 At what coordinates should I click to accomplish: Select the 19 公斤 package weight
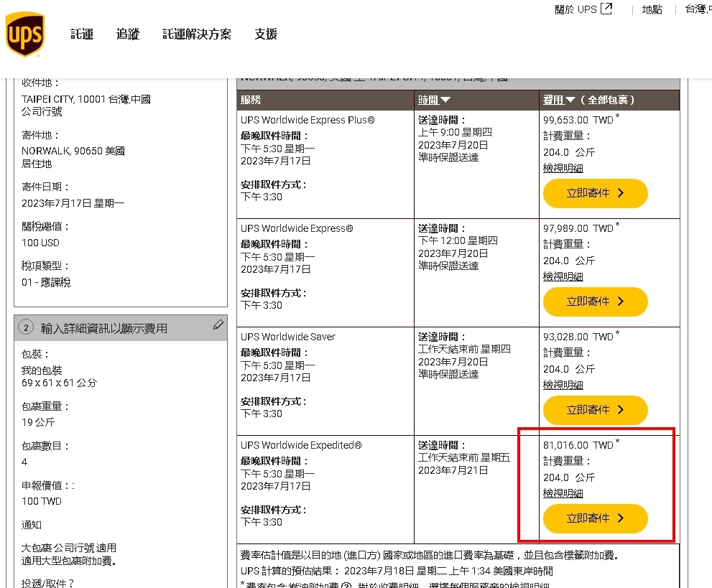click(38, 422)
